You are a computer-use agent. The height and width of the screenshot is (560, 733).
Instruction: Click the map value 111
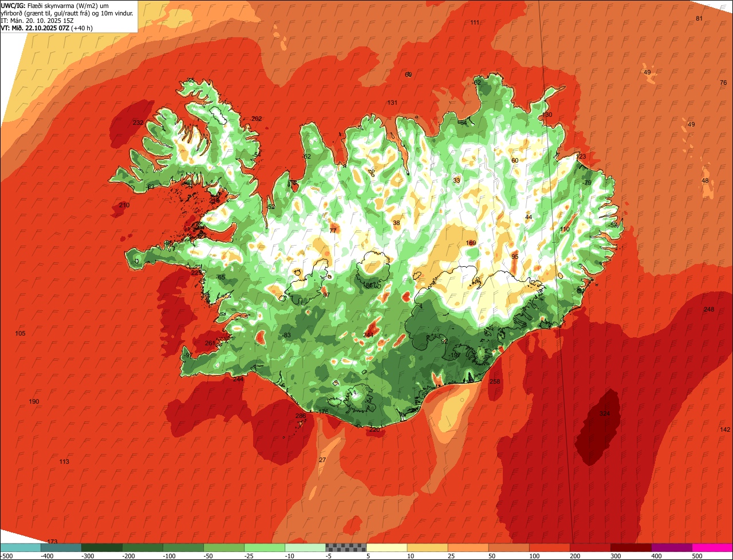tap(475, 22)
